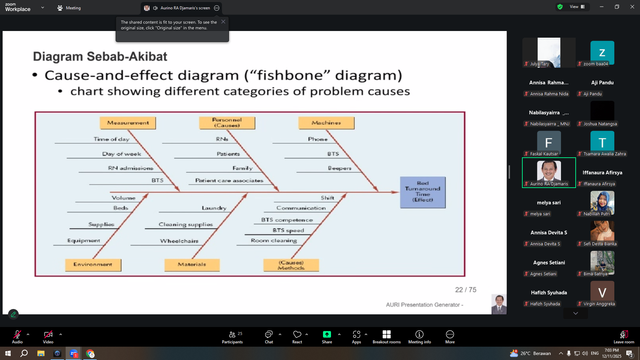This screenshot has width=640, height=360.
Task: Click the annotation pencil icon at slide corner
Action: (x=13, y=314)
